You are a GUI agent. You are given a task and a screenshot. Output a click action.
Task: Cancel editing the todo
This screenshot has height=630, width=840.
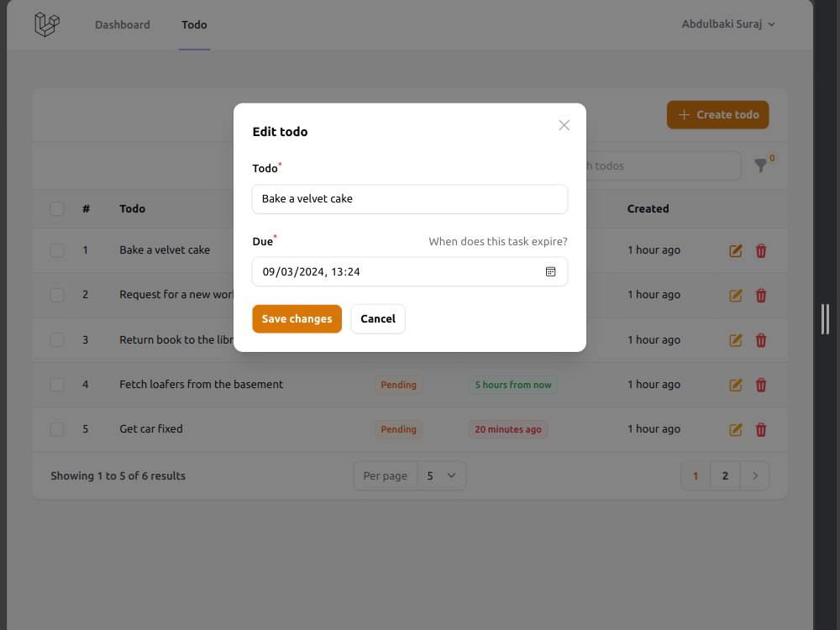(x=377, y=318)
